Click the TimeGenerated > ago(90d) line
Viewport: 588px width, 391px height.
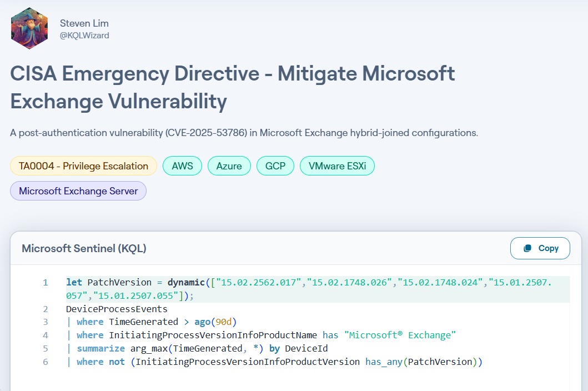152,322
